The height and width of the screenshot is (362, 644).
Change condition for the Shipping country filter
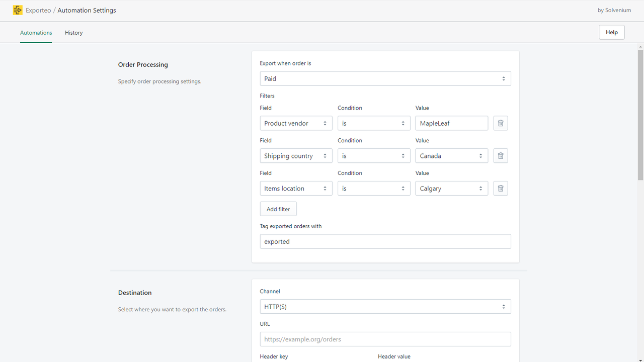[x=374, y=156]
